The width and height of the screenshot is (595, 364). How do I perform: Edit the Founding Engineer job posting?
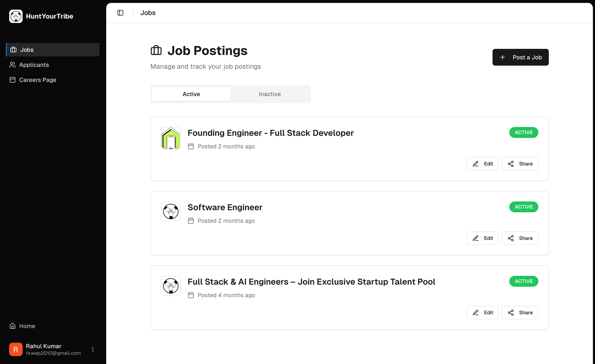coord(483,164)
